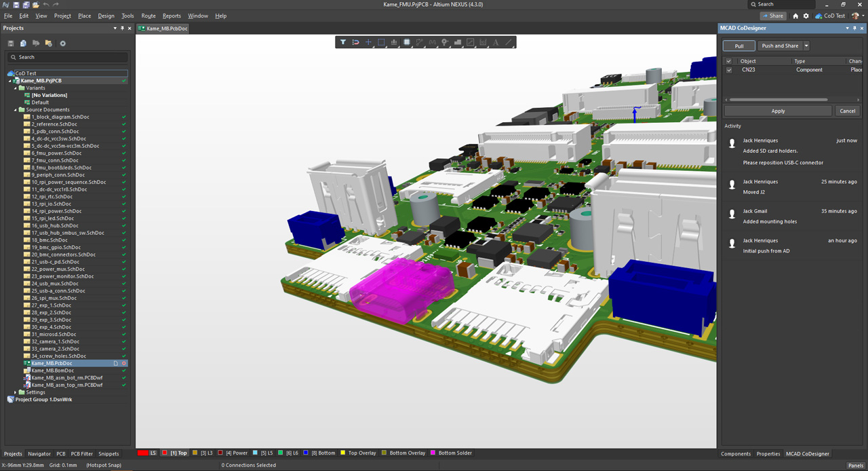Uncheck the CN23 component change checkbox
Screen dimensions: 868x471
click(729, 69)
